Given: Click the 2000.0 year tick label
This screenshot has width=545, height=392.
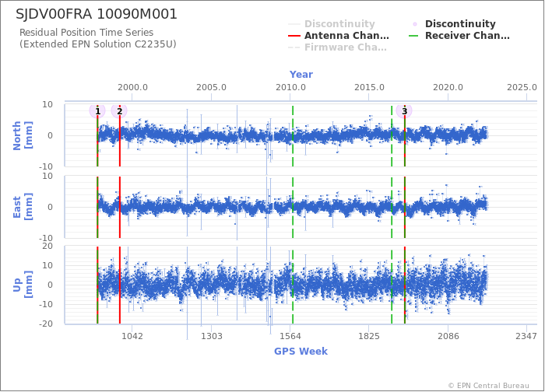Looking at the screenshot, I should [132, 87].
